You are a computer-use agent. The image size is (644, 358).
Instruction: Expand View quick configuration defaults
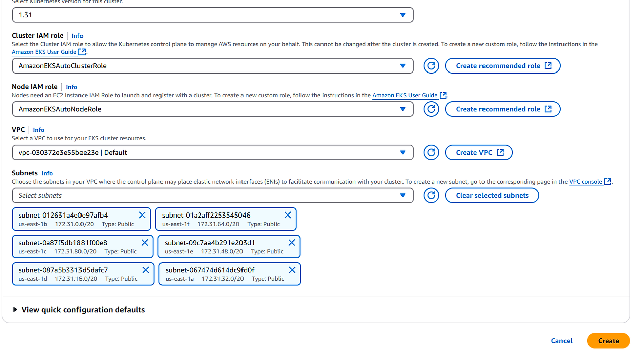click(79, 310)
